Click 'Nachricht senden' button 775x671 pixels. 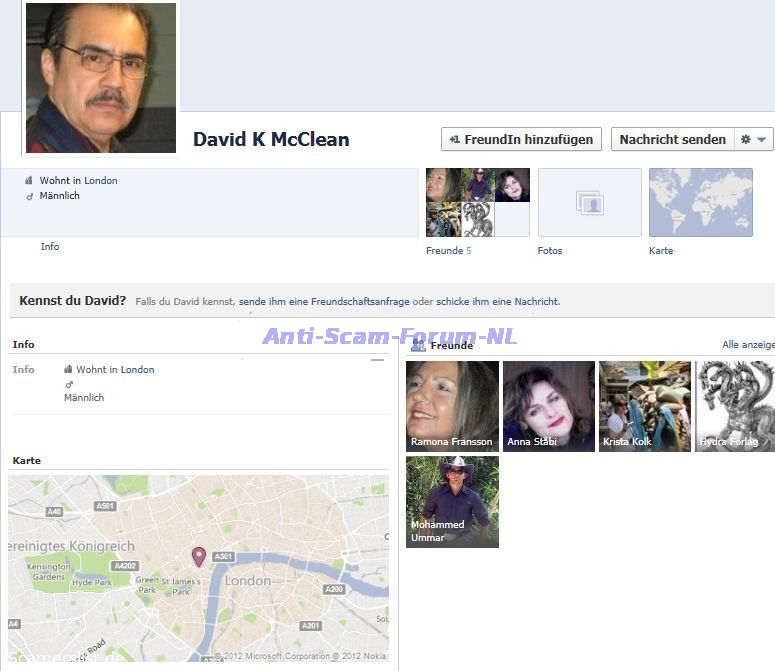[x=672, y=140]
